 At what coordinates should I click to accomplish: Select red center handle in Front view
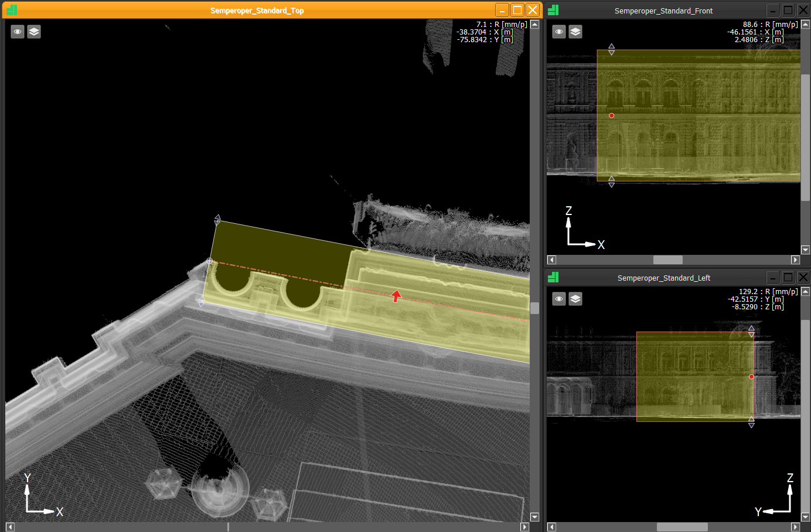pos(611,115)
